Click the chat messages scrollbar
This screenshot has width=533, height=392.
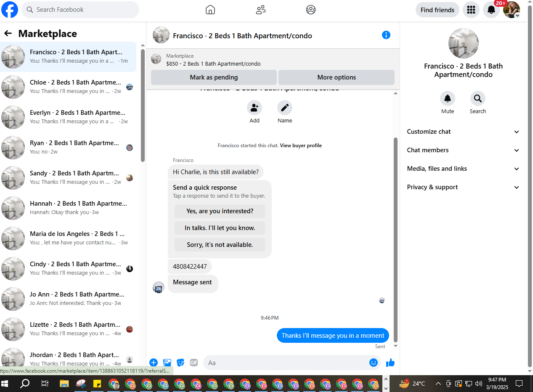click(x=395, y=240)
